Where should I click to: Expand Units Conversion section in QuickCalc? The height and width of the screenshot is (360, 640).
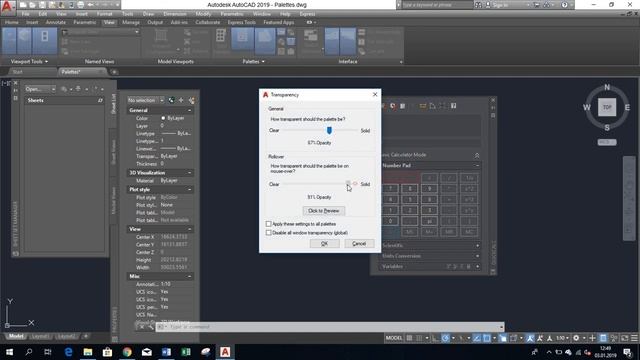tap(477, 256)
